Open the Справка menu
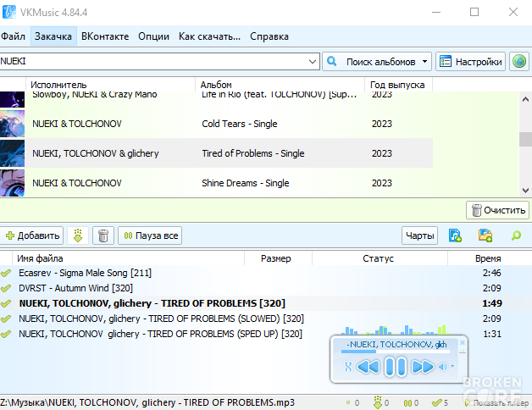The width and height of the screenshot is (532, 410). point(269,36)
